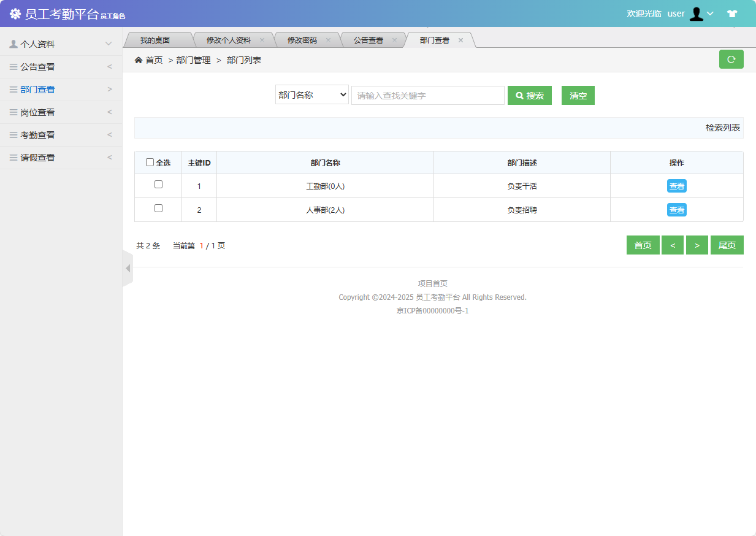
Task: Open the 修改密码 tab
Action: pyautogui.click(x=302, y=39)
